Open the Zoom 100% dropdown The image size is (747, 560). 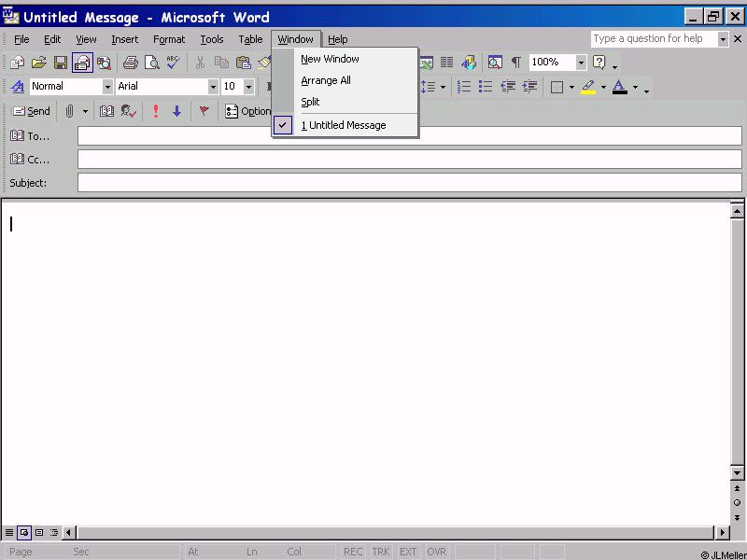point(581,63)
